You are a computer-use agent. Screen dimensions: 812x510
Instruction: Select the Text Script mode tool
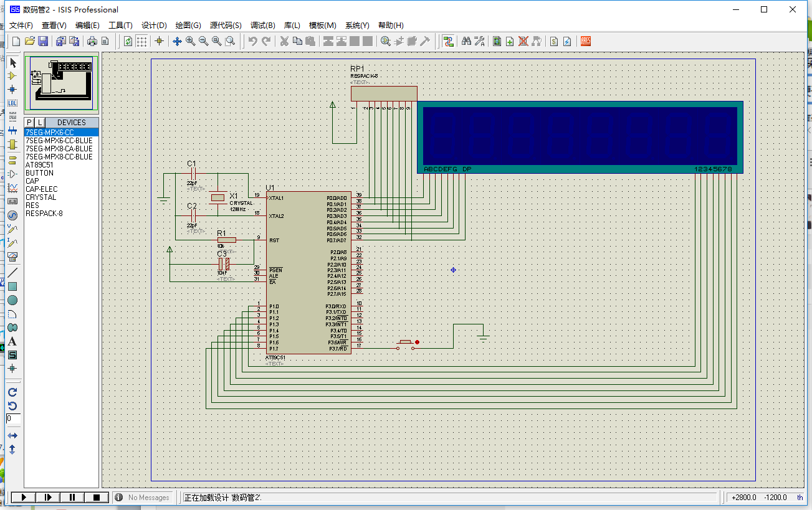tap(12, 117)
